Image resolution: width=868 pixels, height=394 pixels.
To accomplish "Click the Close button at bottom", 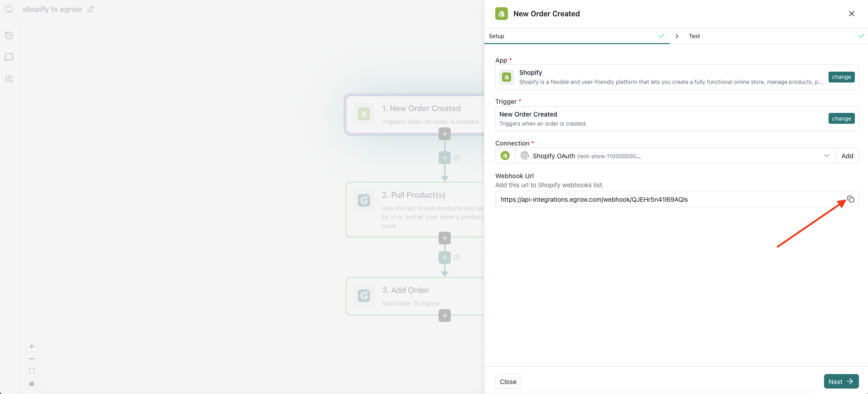I will pyautogui.click(x=508, y=382).
